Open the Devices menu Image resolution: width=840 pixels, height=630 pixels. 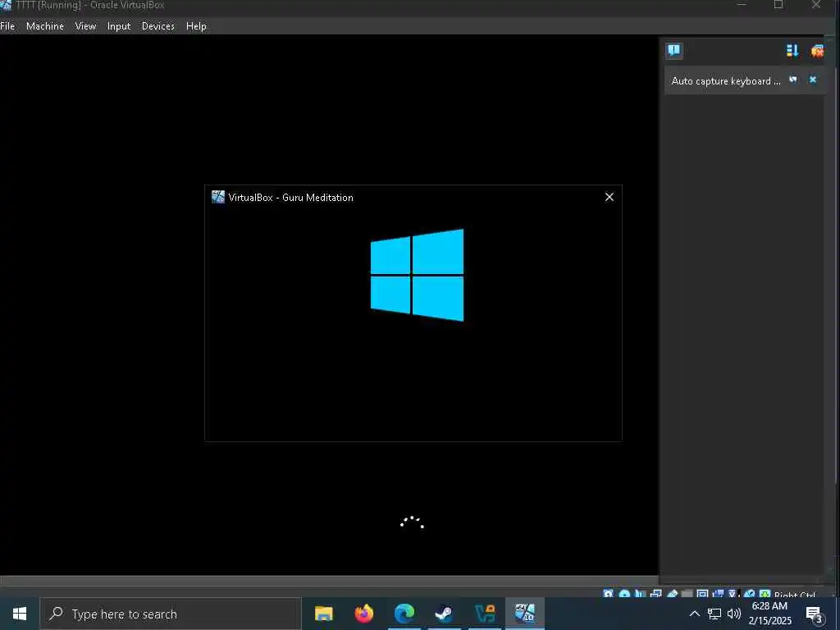coord(158,25)
